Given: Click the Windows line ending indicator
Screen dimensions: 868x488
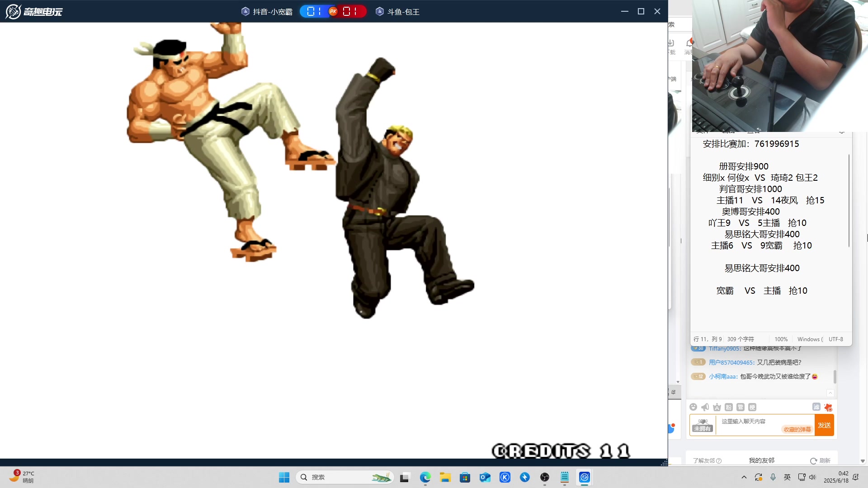Looking at the screenshot, I should tap(810, 339).
